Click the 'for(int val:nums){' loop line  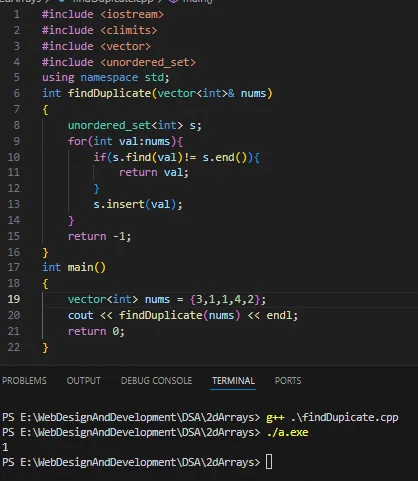pyautogui.click(x=125, y=141)
